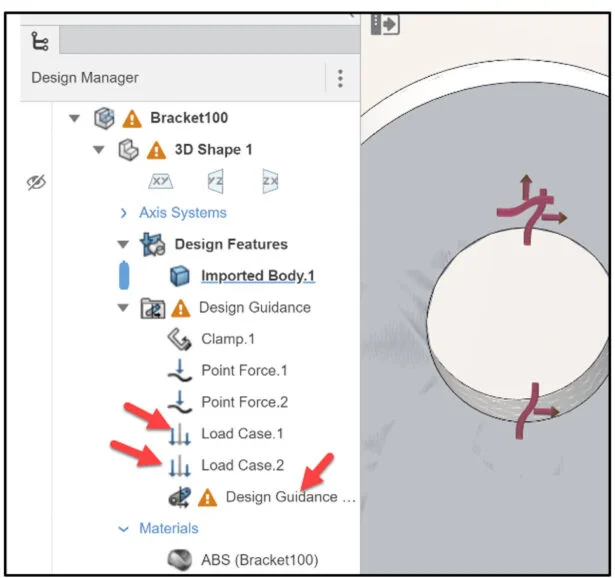Select the Clamp.1 tree item
615x578 pixels.
(228, 339)
